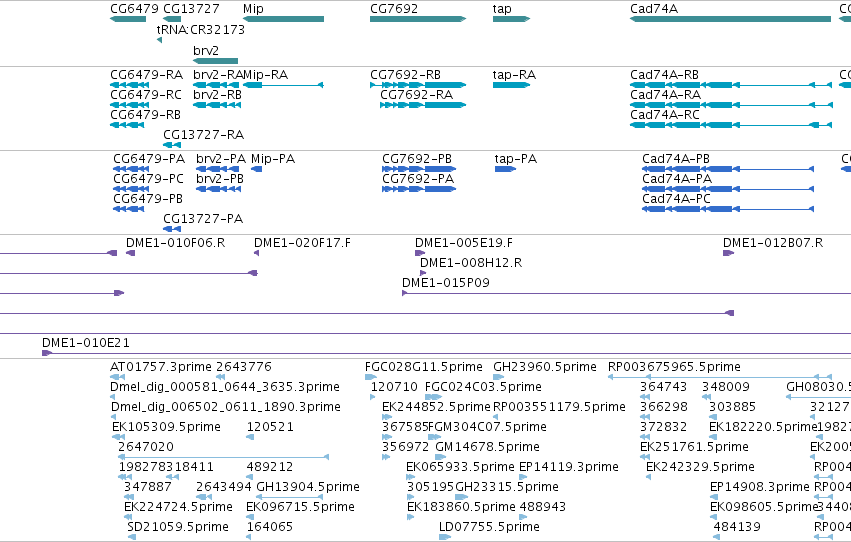Select EST FGC024C03.5prime
The height and width of the screenshot is (542, 851).
[434, 397]
